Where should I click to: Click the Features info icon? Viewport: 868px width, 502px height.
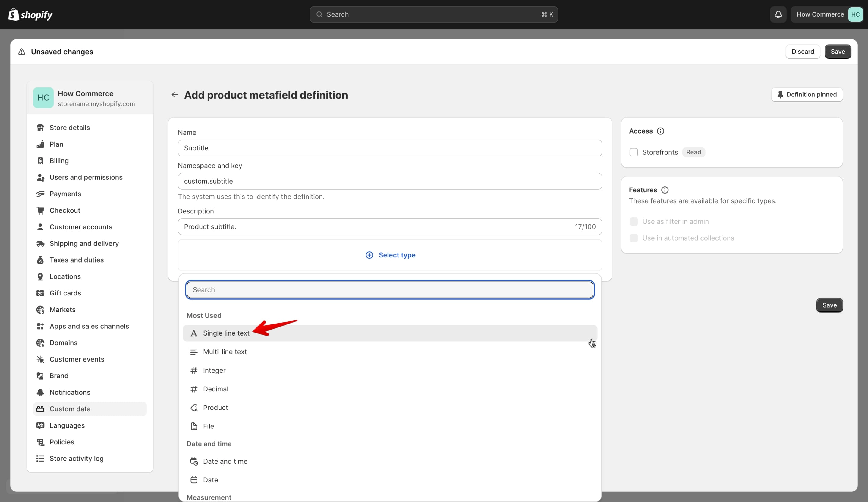point(665,190)
